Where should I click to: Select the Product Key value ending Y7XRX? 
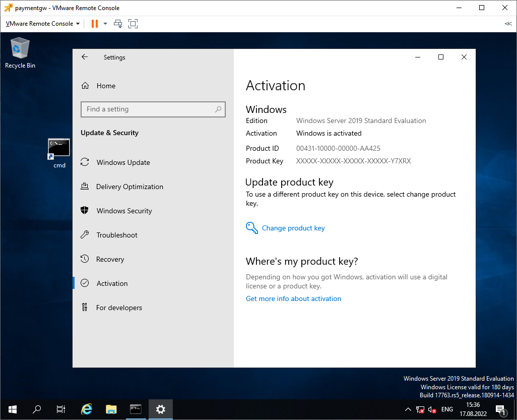coord(353,161)
